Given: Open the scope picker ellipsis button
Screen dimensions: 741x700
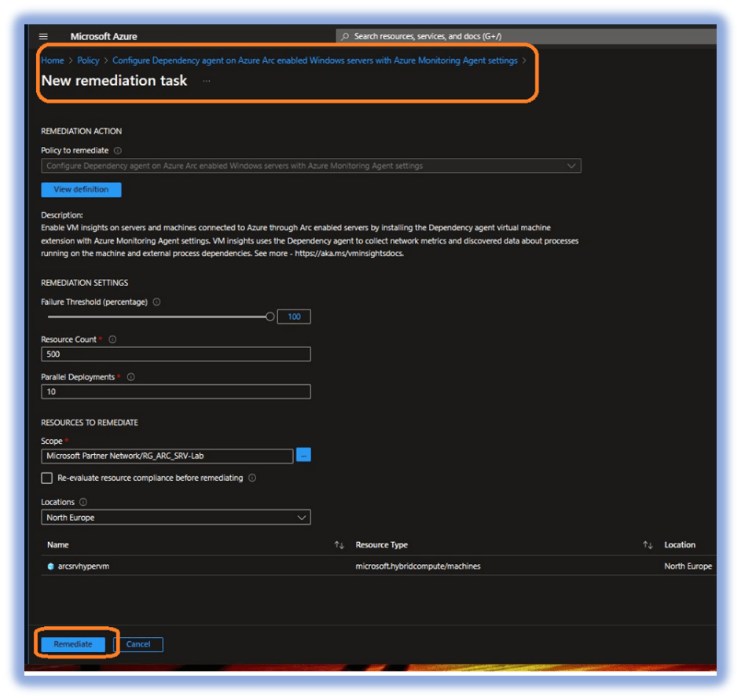Looking at the screenshot, I should coord(303,455).
